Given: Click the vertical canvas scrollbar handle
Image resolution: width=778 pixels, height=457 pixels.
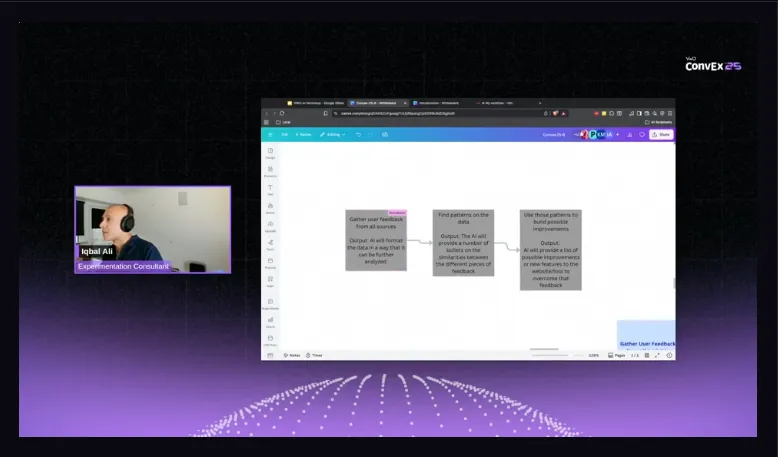Looking at the screenshot, I should click(x=674, y=283).
